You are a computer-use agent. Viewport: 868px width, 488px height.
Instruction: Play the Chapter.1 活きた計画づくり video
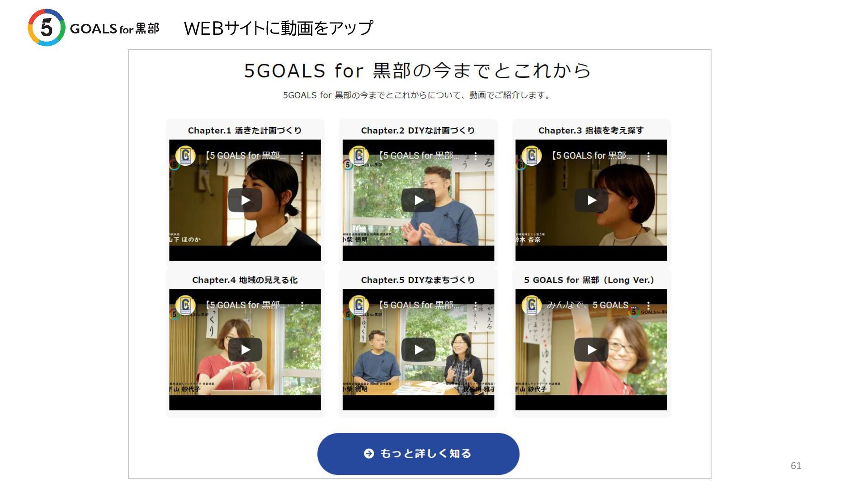[245, 200]
